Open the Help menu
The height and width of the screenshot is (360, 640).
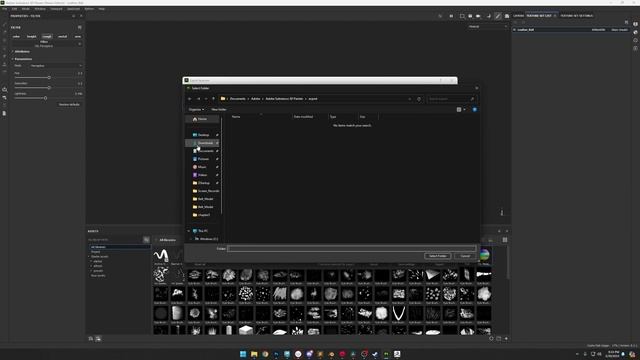(x=102, y=9)
